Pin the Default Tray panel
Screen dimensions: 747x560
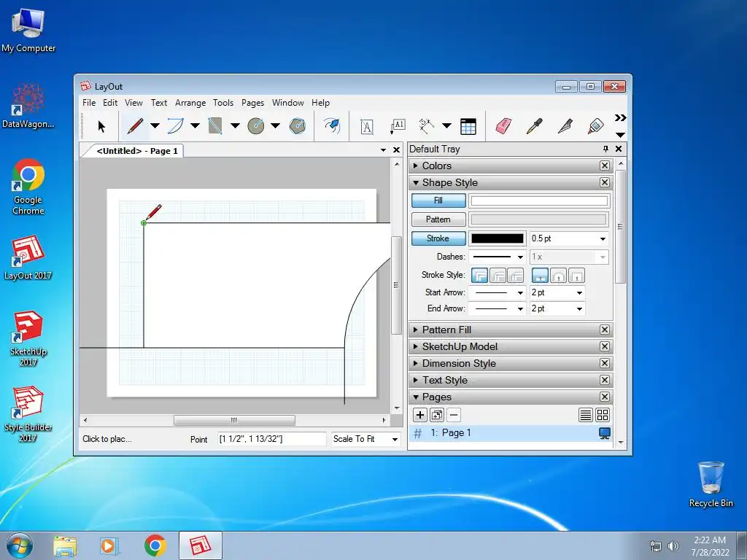[x=605, y=149]
